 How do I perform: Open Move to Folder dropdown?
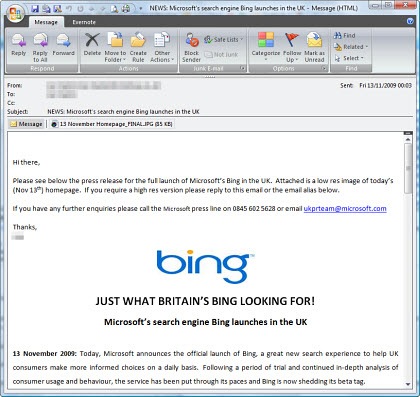115,47
